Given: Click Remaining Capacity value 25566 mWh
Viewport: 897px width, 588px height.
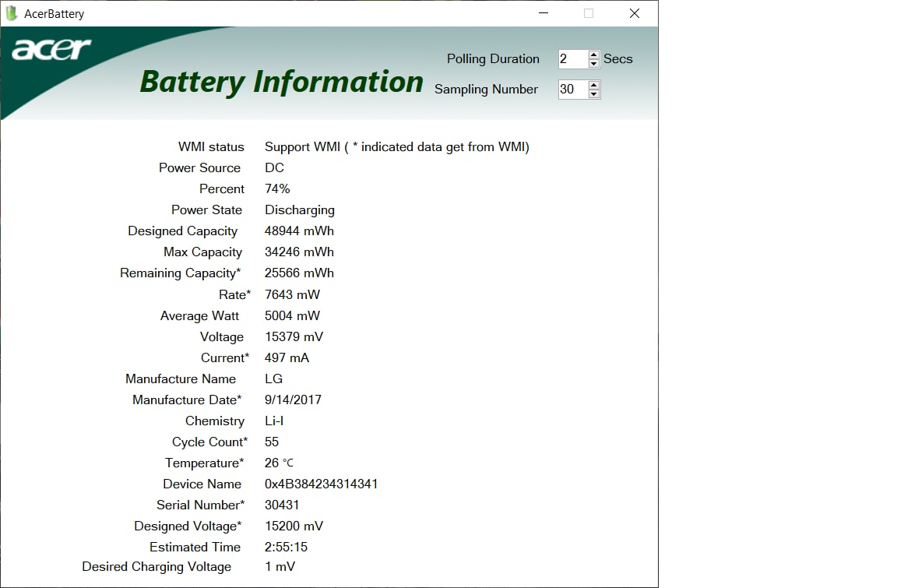Looking at the screenshot, I should (x=299, y=273).
